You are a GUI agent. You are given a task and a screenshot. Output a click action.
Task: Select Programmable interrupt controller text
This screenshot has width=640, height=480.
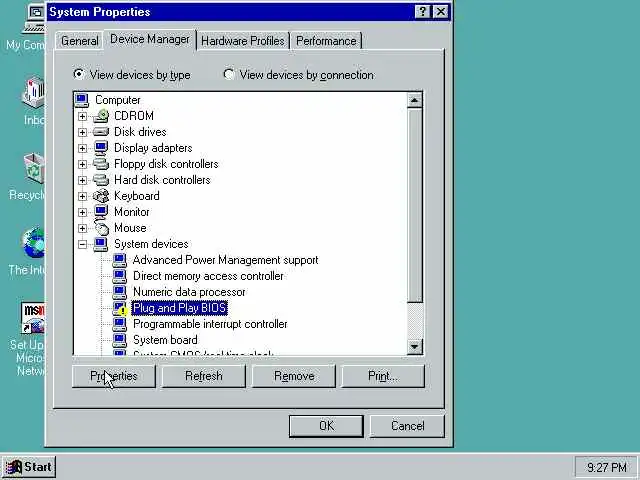[210, 324]
